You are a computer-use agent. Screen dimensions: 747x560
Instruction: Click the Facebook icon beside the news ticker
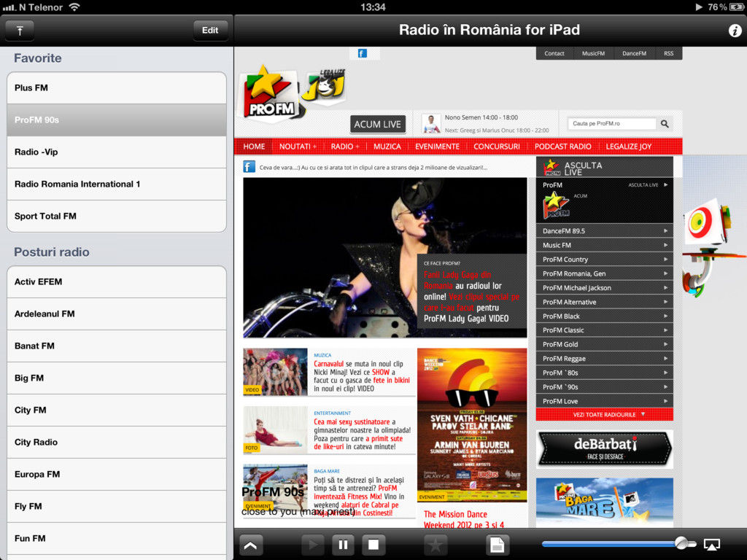point(249,167)
